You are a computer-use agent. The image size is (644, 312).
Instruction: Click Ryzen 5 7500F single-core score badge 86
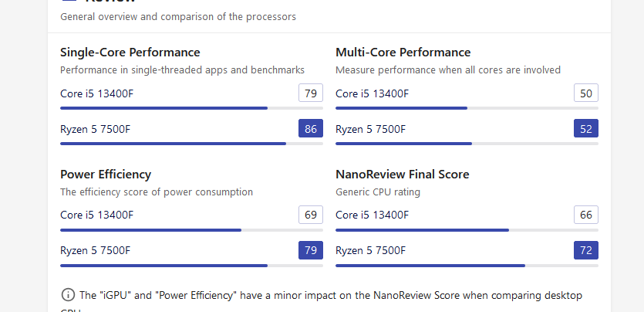click(311, 129)
